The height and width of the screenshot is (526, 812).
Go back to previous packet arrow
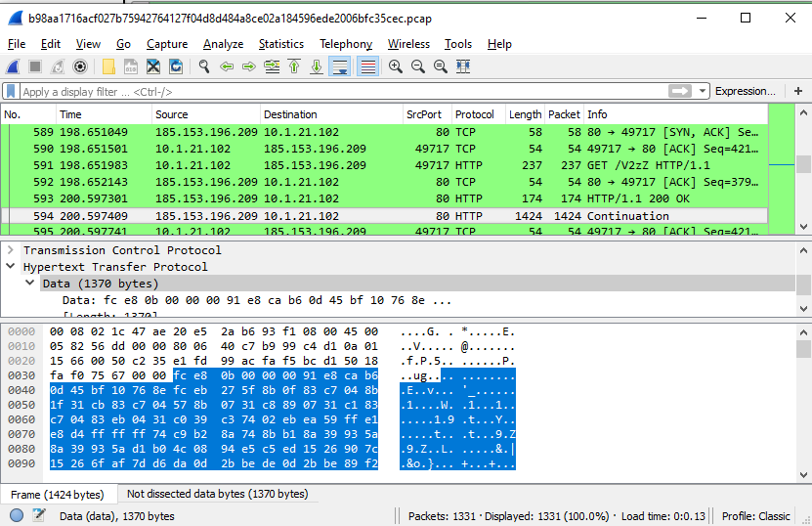[227, 66]
